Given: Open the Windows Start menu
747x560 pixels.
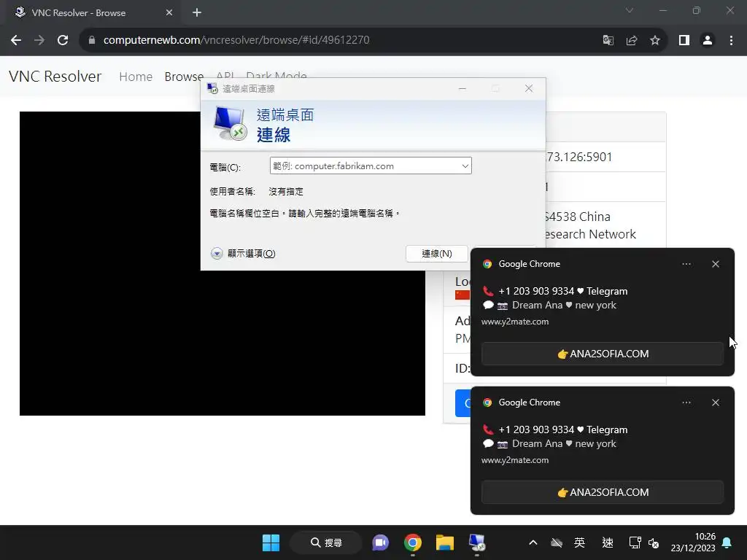Looking at the screenshot, I should click(x=271, y=542).
